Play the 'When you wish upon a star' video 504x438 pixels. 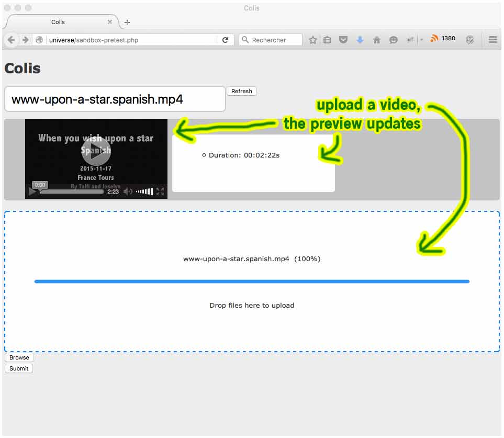(x=96, y=151)
